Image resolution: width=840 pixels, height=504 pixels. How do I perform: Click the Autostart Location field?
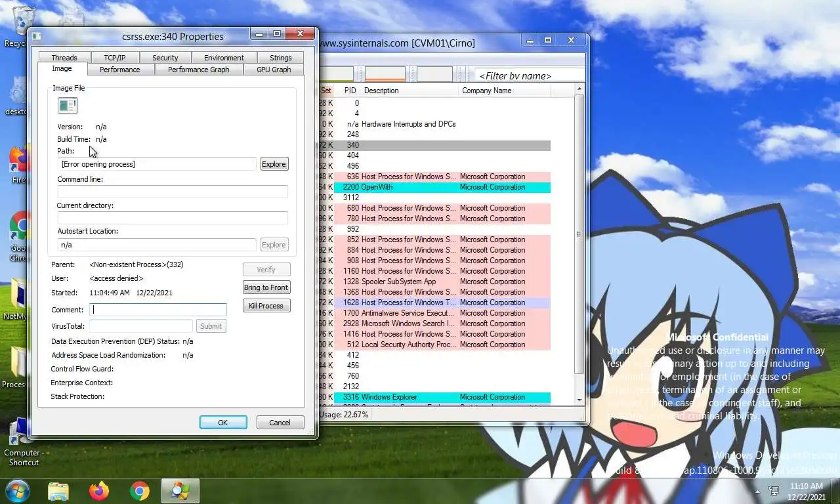(157, 245)
